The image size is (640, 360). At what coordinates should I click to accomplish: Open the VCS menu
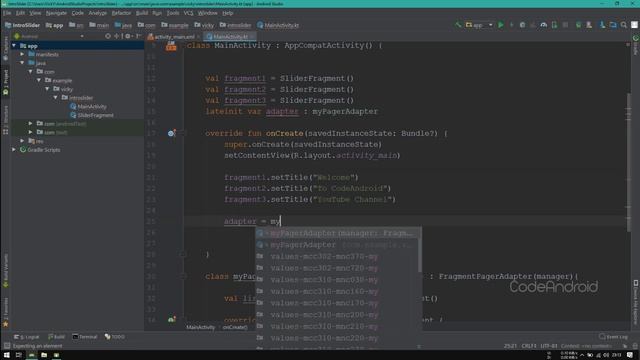click(x=188, y=13)
